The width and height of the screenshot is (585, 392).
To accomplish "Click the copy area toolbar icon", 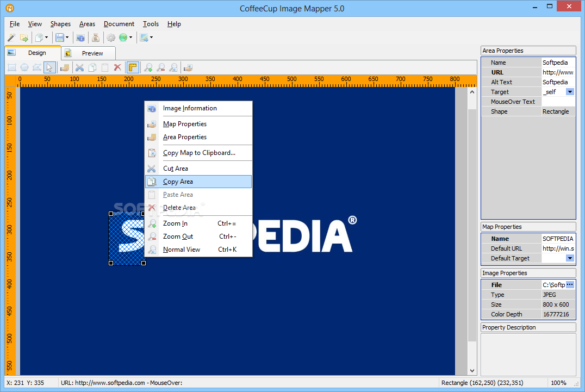I will 92,67.
